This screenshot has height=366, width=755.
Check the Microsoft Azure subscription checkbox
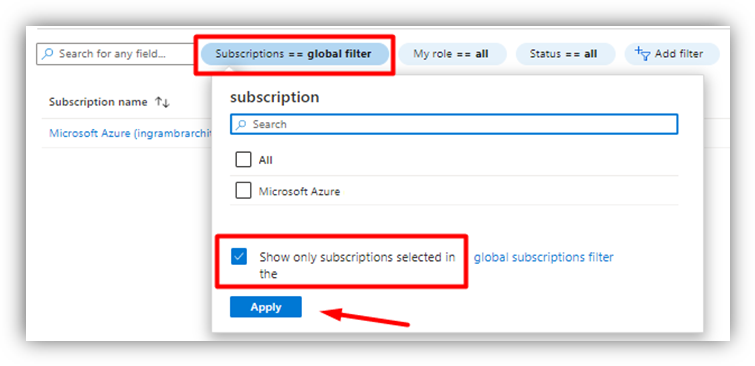pos(243,191)
